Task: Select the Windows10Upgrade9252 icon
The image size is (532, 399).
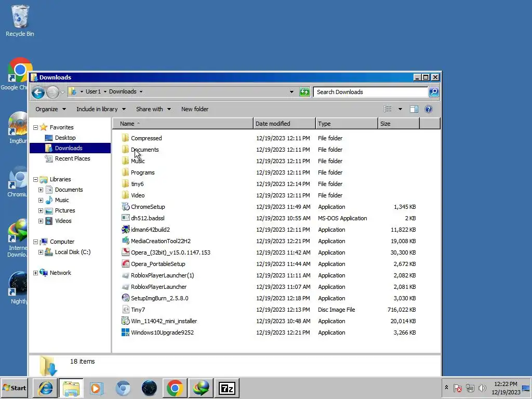Action: click(126, 332)
